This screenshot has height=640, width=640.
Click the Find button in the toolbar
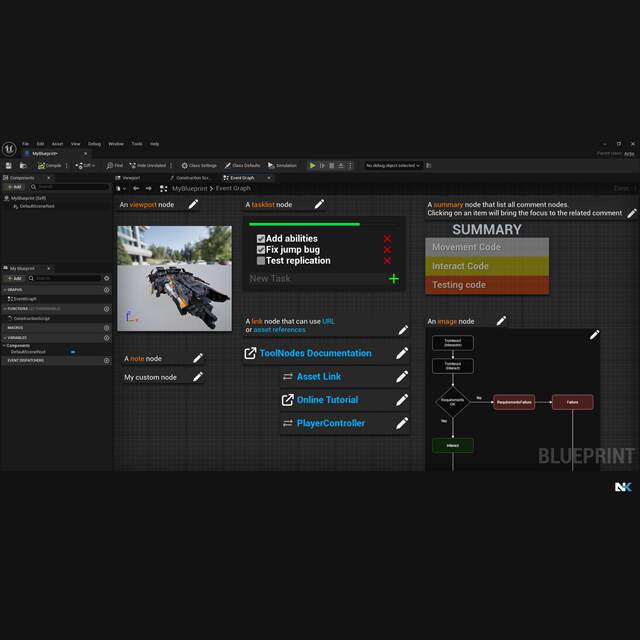(x=115, y=165)
